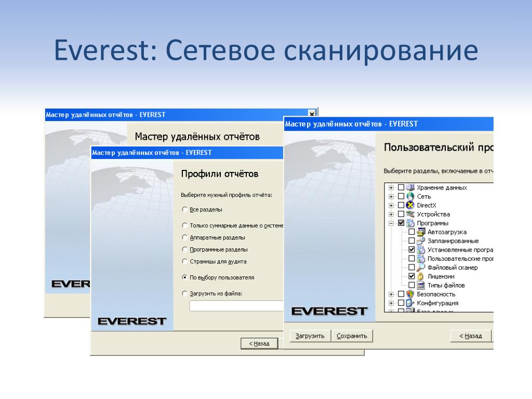This screenshot has width=532, height=399.
Task: Click Назад in the Пользовательский профиль window
Action: (x=471, y=336)
